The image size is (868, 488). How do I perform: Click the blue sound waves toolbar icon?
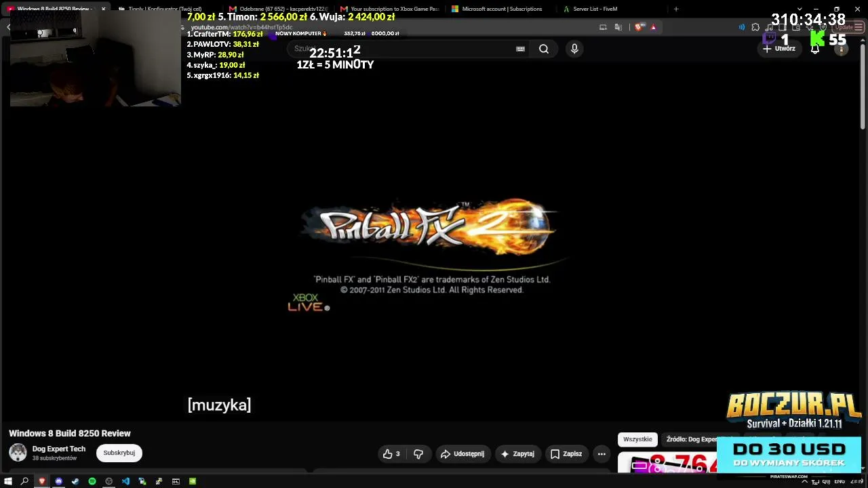(741, 27)
